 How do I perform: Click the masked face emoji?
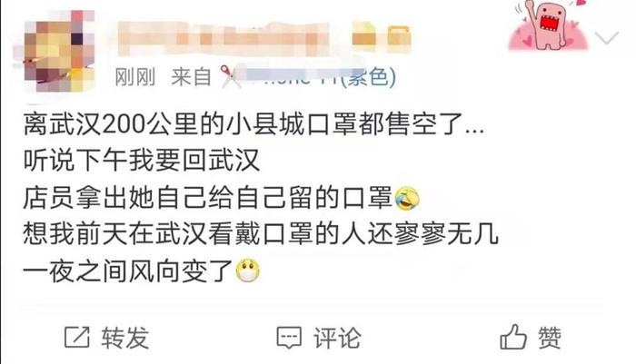pyautogui.click(x=248, y=271)
